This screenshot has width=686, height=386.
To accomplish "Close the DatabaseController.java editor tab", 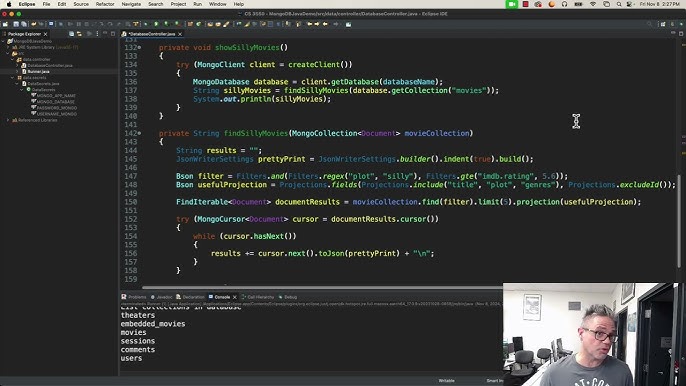I will click(x=180, y=34).
